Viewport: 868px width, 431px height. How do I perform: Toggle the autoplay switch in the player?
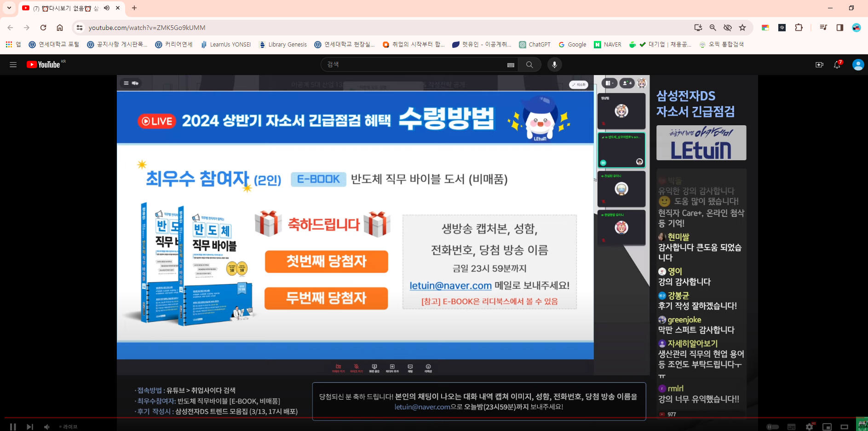pyautogui.click(x=773, y=427)
